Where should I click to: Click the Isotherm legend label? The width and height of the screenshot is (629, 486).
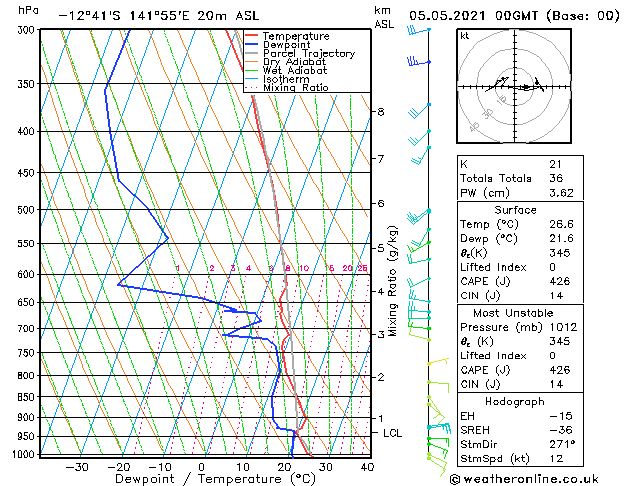(x=286, y=79)
